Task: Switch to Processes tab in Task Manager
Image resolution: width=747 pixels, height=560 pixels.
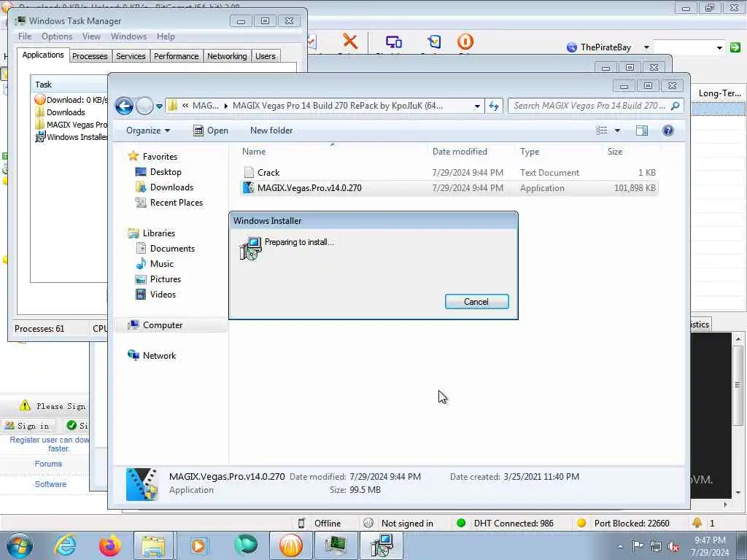Action: [90, 56]
